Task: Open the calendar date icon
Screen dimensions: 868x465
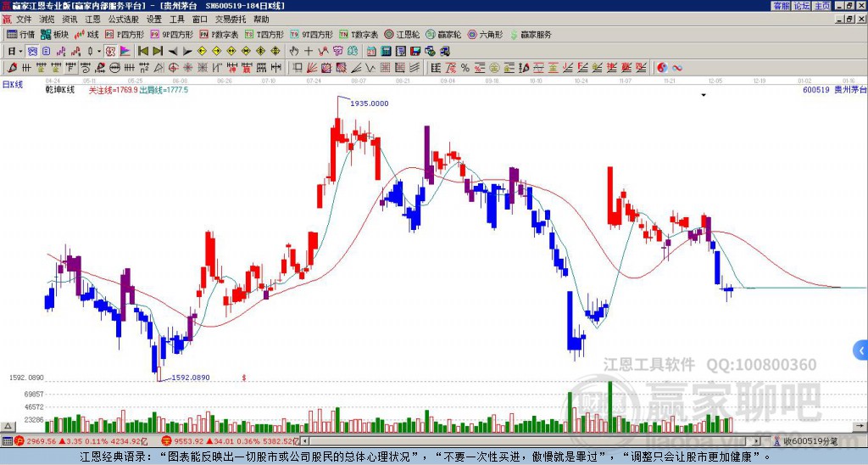Action: [371, 52]
